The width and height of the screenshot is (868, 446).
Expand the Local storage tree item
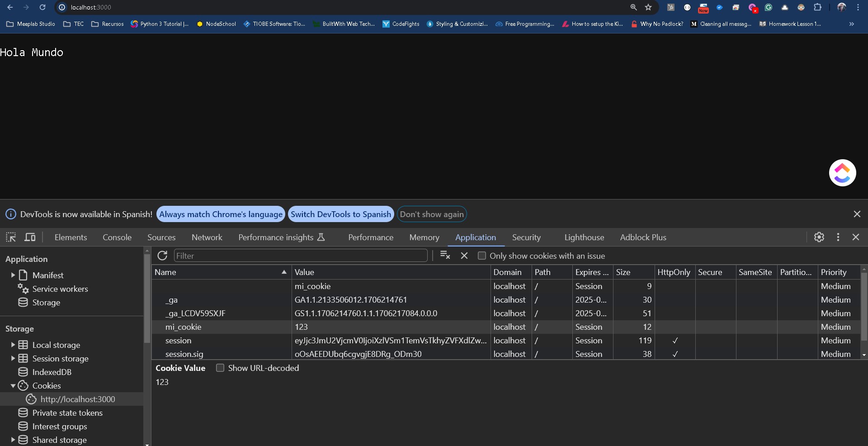(13, 345)
